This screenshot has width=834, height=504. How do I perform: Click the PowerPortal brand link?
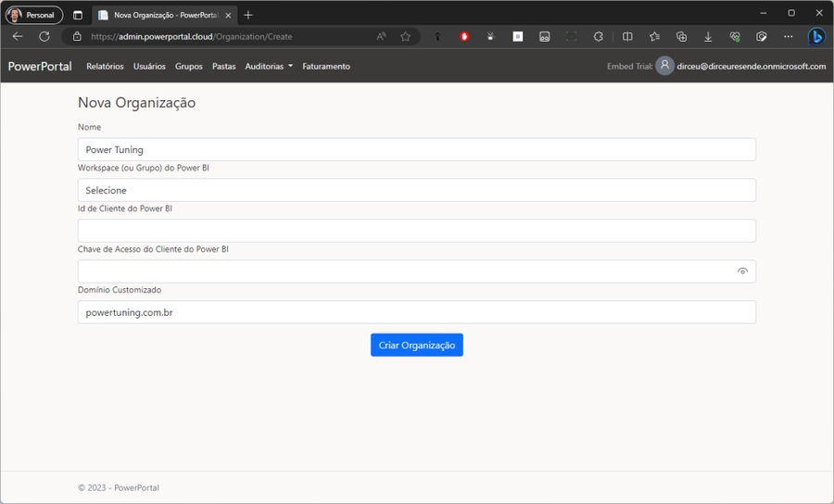(40, 67)
